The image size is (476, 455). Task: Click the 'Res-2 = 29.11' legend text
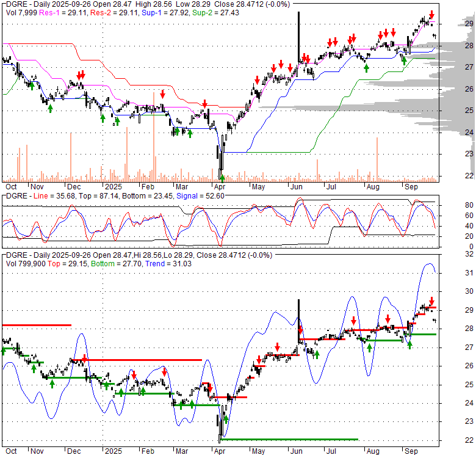[x=115, y=13]
